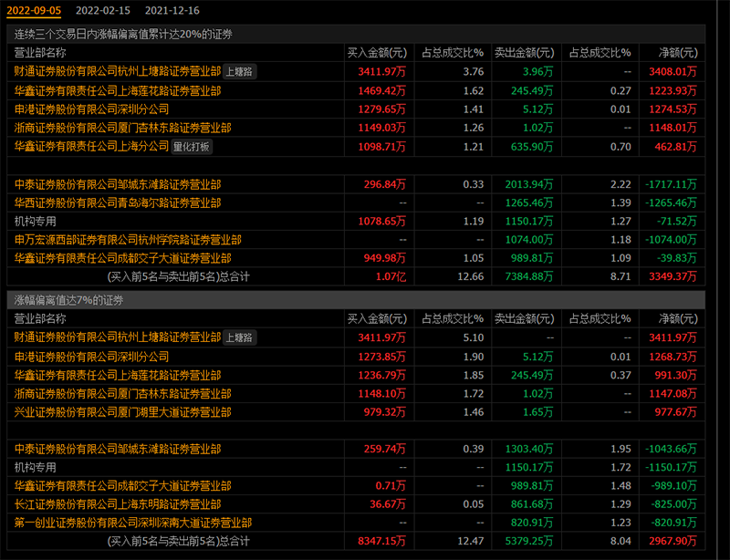This screenshot has width=730, height=560.
Task: Select buy amount 1273.85万
Action: pos(381,357)
